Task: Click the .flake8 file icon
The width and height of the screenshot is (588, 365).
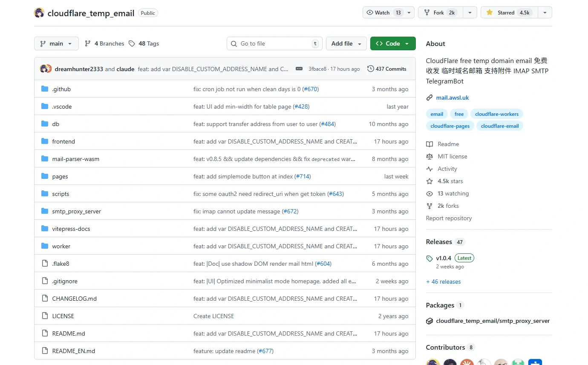Action: pos(45,264)
